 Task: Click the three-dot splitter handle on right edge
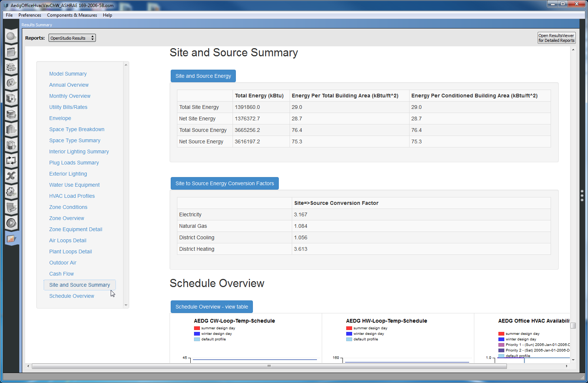click(x=582, y=196)
